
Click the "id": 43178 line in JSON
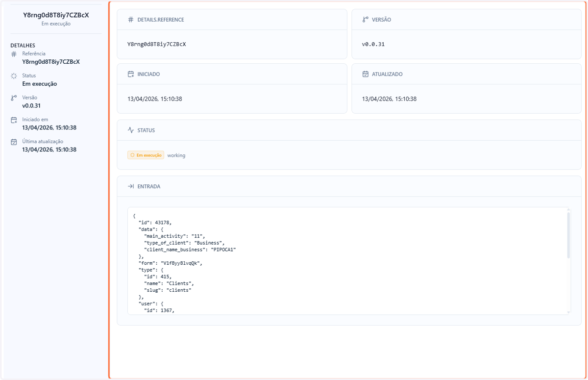(155, 223)
